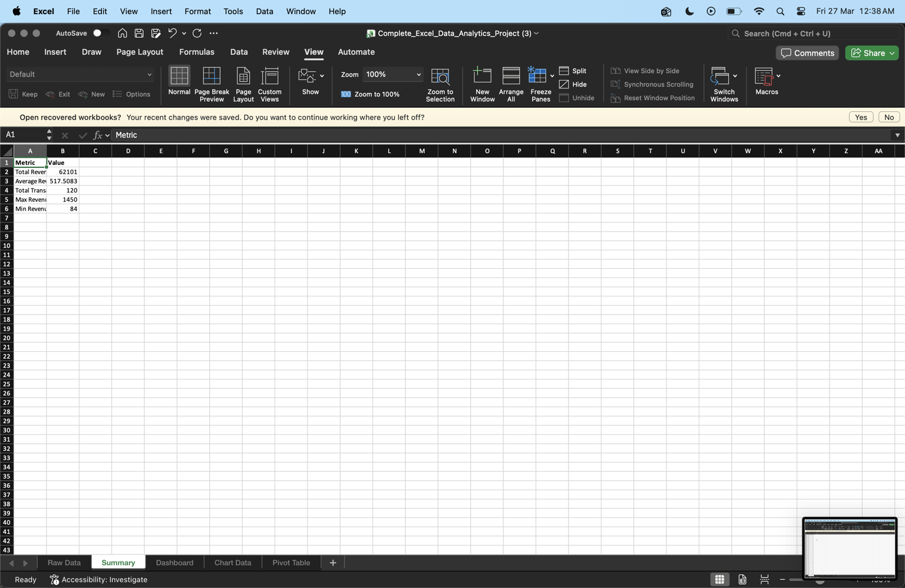The width and height of the screenshot is (905, 588).
Task: Go to Home icon in title bar
Action: (122, 34)
